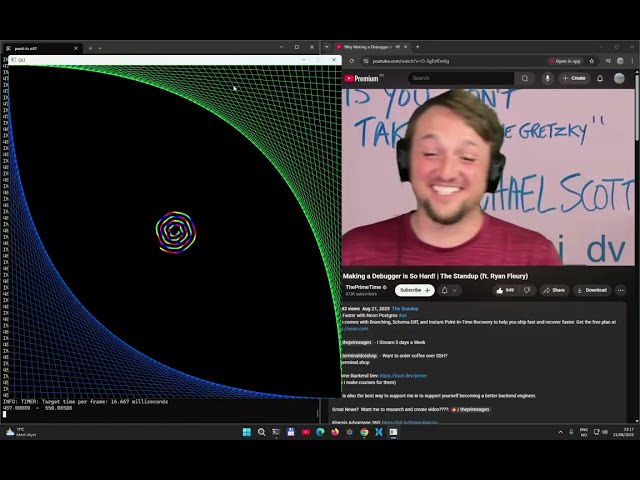Image resolution: width=640 pixels, height=480 pixels.
Task: Switch to the Making a Debugger tab
Action: [x=371, y=47]
